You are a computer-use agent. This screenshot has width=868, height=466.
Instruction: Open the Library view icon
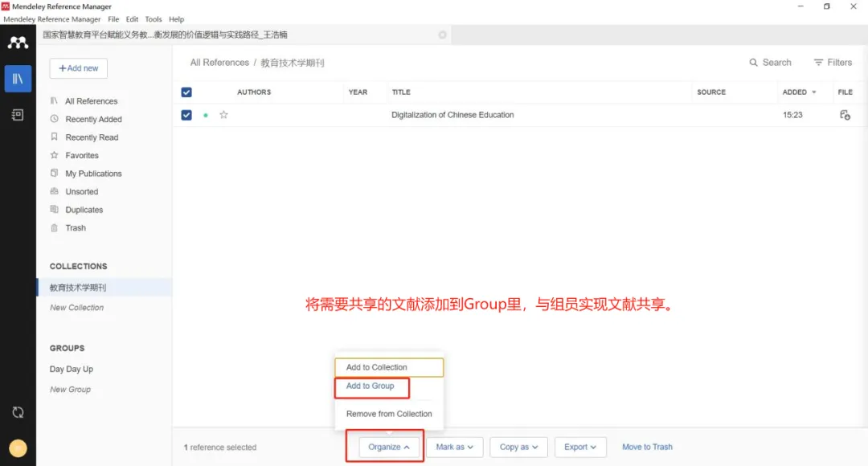point(18,79)
